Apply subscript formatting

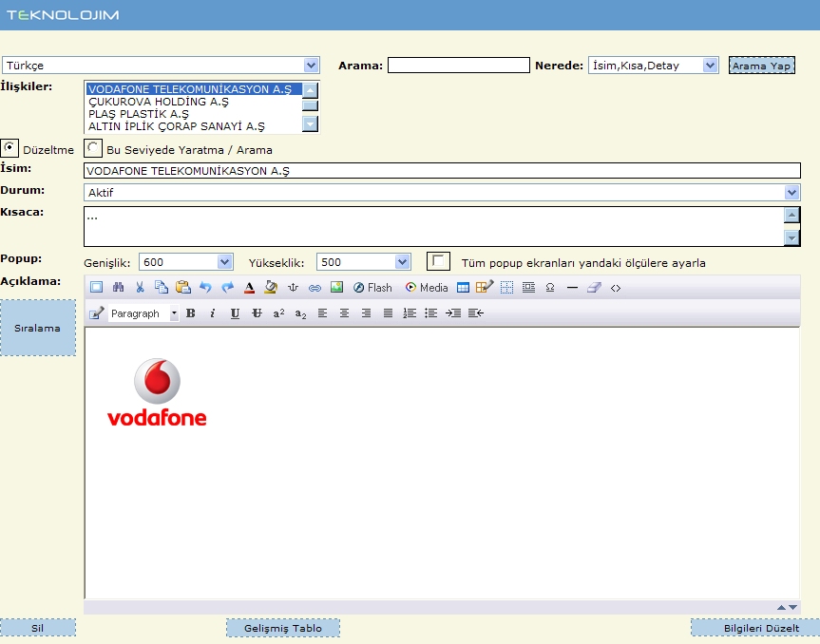300,313
